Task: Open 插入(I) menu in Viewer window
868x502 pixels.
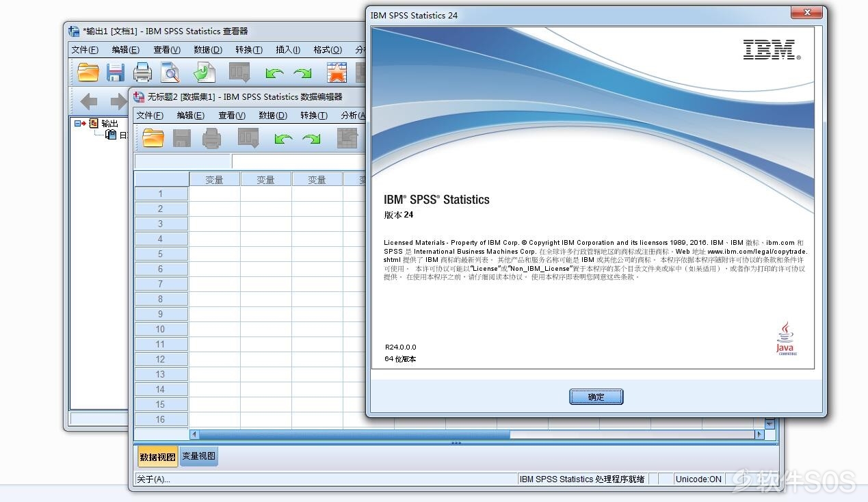Action: pyautogui.click(x=288, y=50)
